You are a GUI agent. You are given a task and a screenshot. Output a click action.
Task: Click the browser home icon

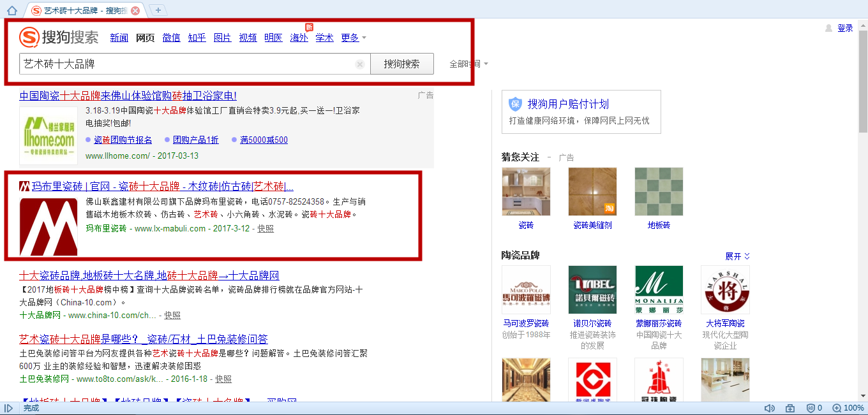click(11, 10)
